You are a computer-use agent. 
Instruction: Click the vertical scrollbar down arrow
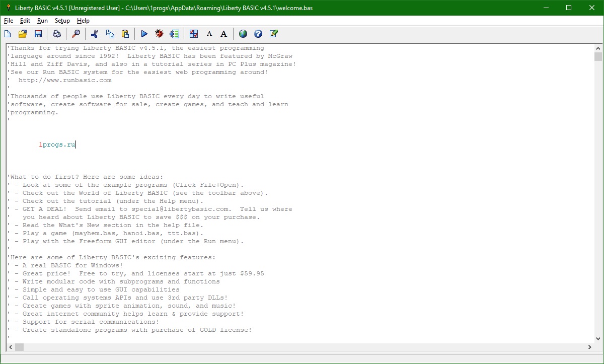click(598, 339)
